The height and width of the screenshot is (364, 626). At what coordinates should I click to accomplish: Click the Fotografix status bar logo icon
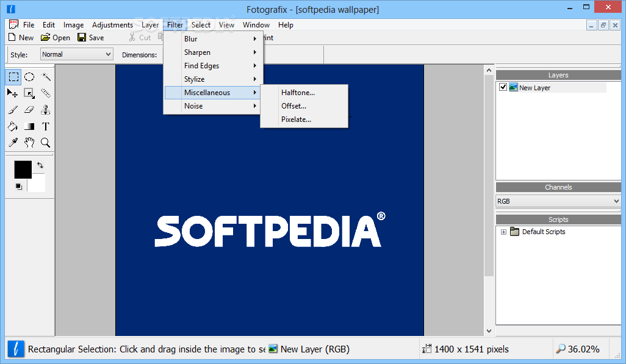(16, 349)
